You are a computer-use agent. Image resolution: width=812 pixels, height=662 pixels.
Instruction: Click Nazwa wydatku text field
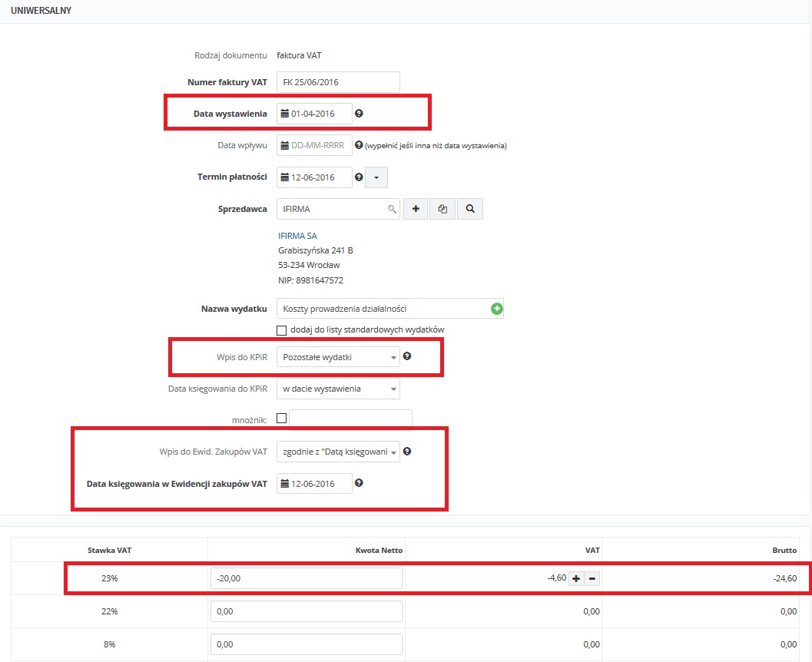(390, 309)
